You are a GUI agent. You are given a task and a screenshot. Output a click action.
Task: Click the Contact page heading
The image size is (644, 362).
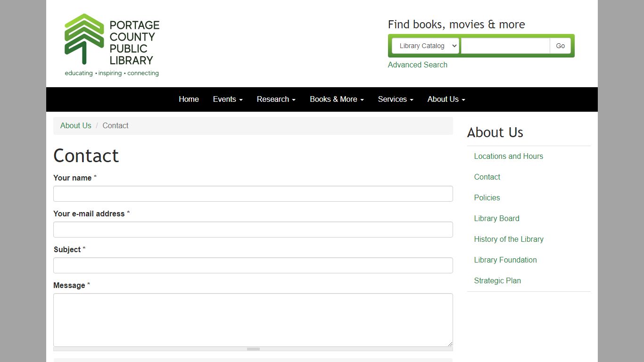[86, 156]
